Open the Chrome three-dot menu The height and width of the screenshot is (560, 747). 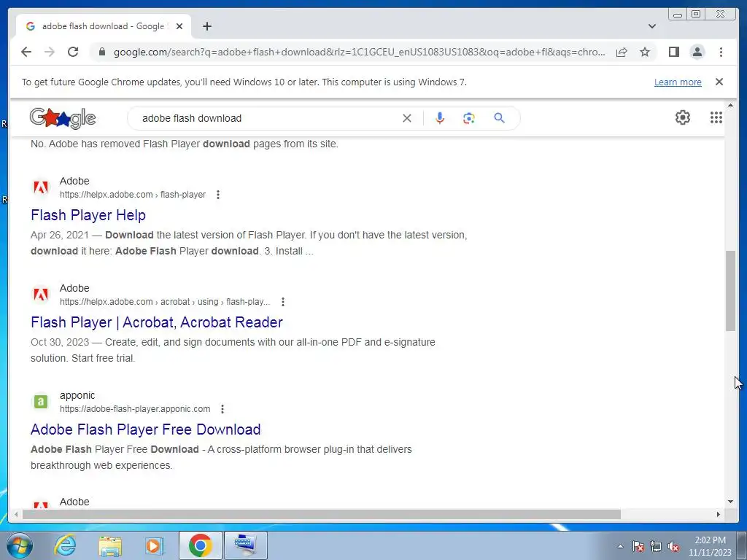(721, 52)
